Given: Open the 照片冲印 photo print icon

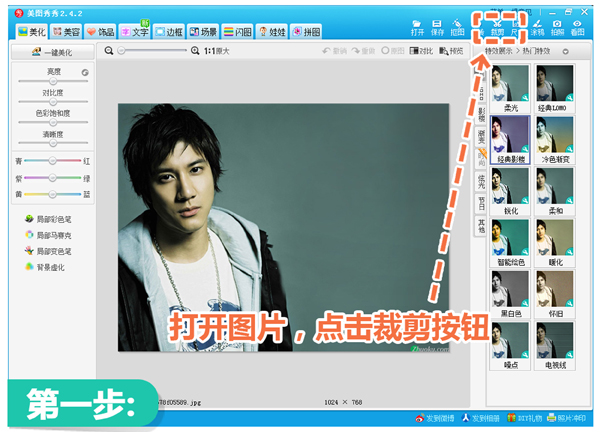Looking at the screenshot, I should coord(567,417).
